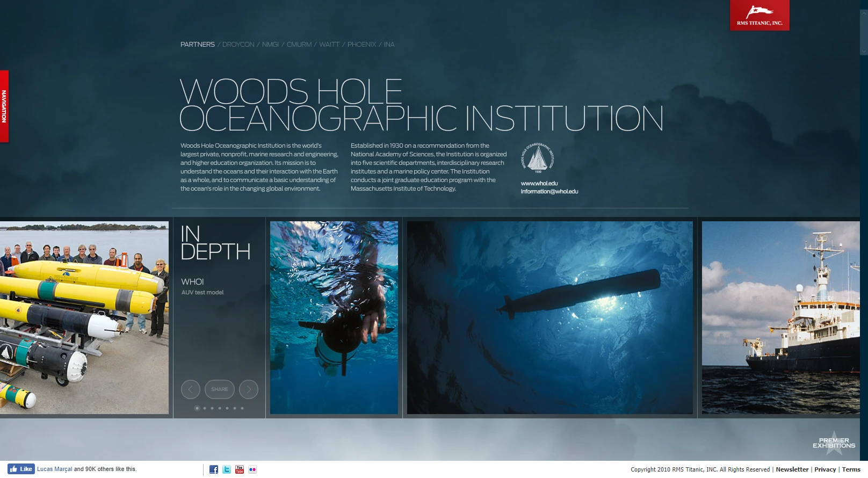Select the last gallery pagination dot
868x478 pixels.
pos(242,408)
